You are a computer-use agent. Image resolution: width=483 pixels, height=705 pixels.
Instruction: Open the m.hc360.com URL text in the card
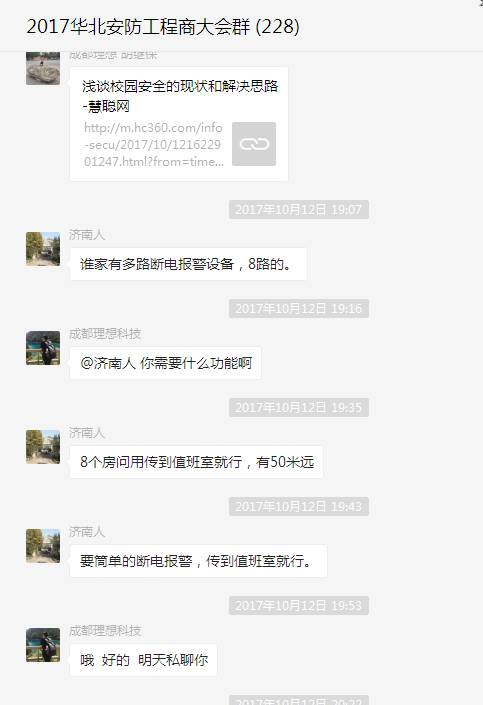153,144
